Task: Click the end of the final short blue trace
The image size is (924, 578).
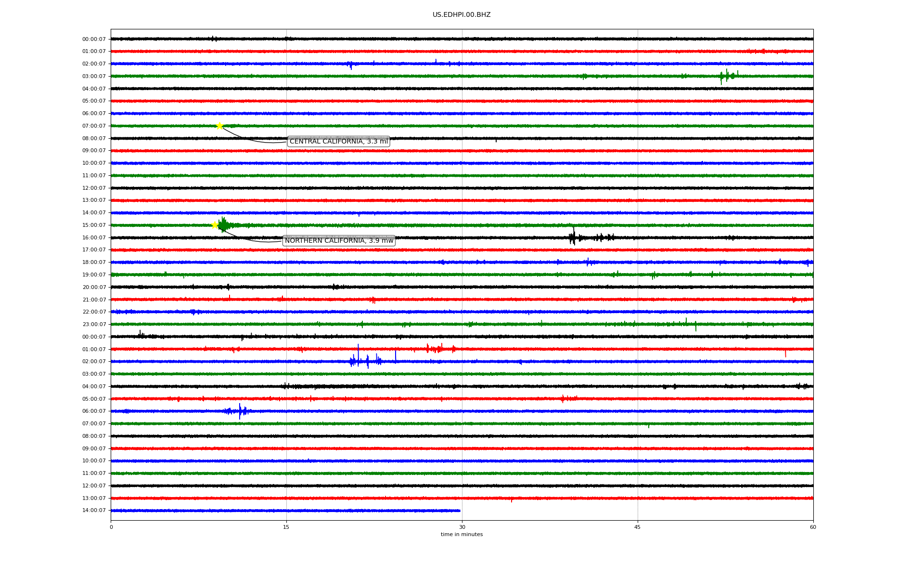Action: (x=459, y=511)
